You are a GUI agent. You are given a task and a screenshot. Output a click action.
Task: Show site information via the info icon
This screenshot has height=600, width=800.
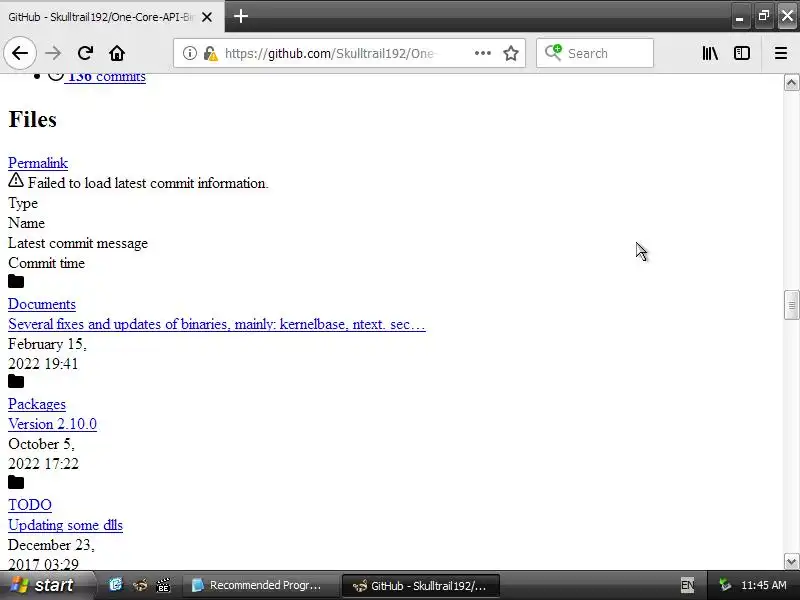tap(189, 53)
